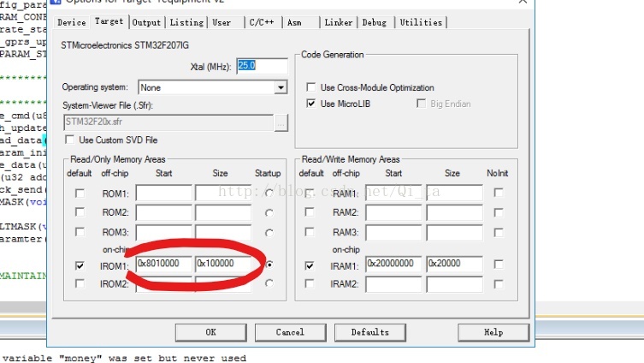Open the Listing tab
The width and height of the screenshot is (644, 363).
point(186,22)
